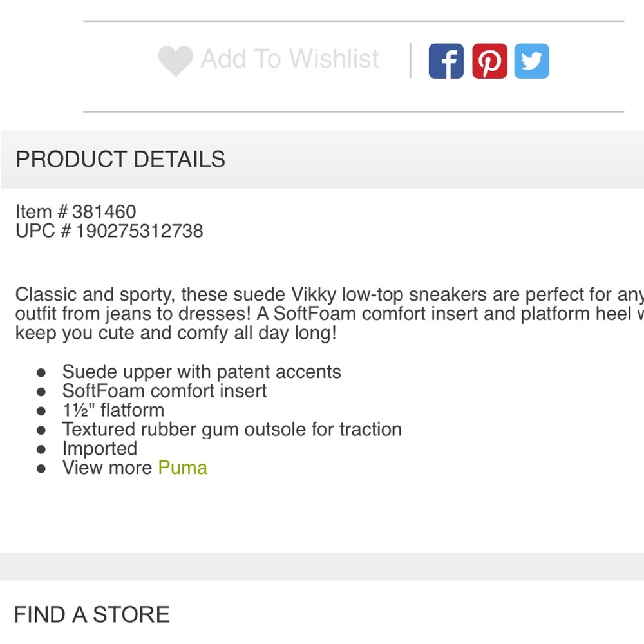This screenshot has width=644, height=644.
Task: Share product on Facebook
Action: (446, 61)
